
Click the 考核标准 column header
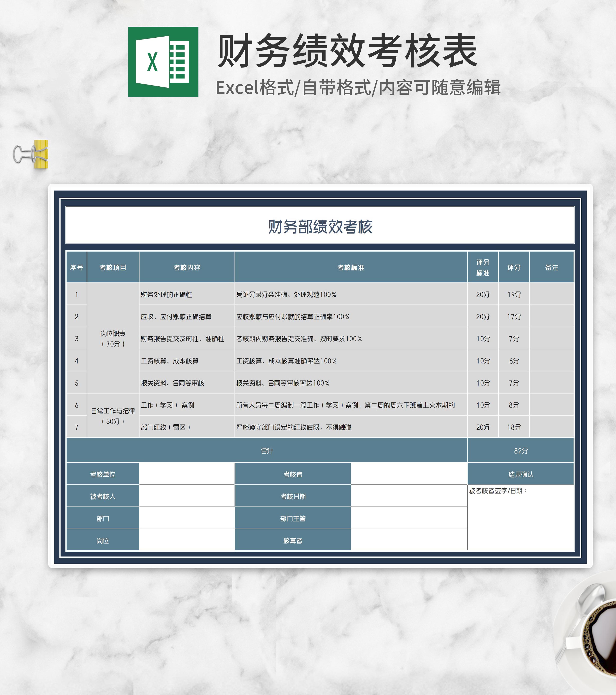pyautogui.click(x=351, y=268)
